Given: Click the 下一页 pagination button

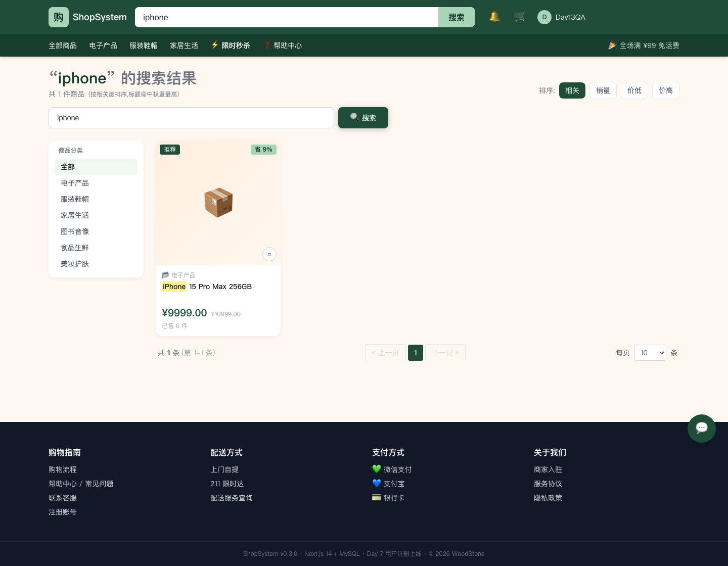Looking at the screenshot, I should 445,353.
